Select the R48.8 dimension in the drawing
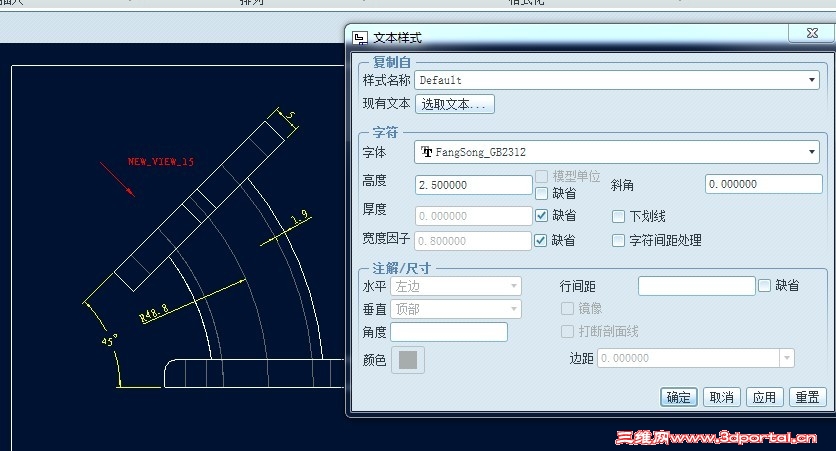Screen dimensions: 836x451 pyautogui.click(x=154, y=313)
